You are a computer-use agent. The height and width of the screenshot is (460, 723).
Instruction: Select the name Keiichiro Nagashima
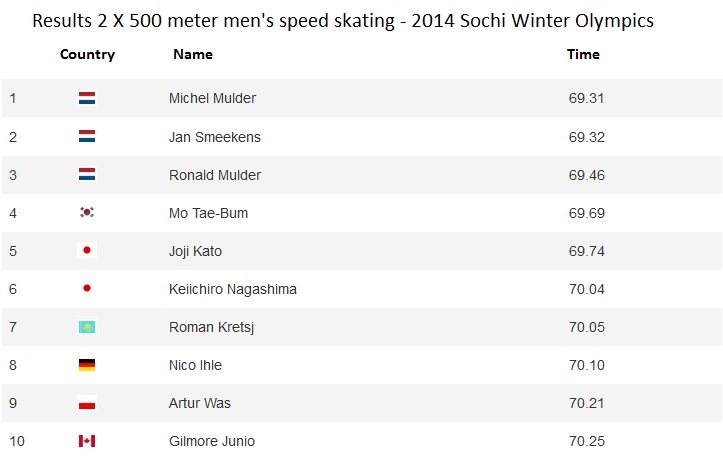coord(233,289)
